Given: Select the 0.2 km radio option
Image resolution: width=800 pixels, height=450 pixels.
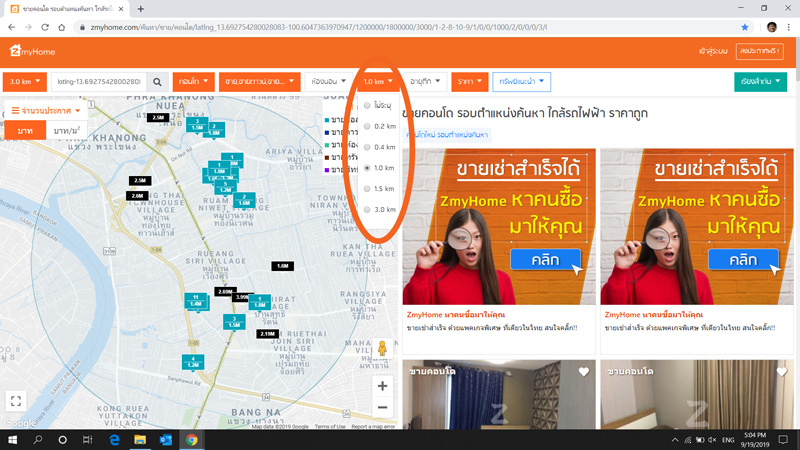Looking at the screenshot, I should pos(367,126).
